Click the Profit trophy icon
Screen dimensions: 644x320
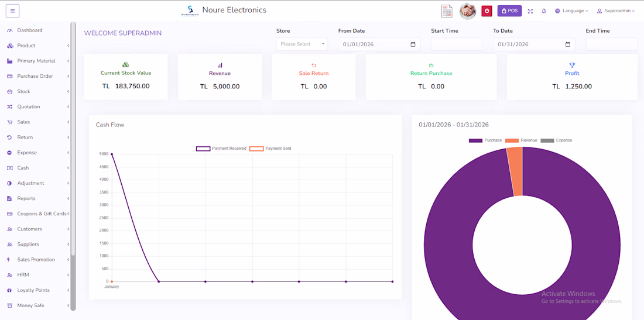pyautogui.click(x=572, y=65)
